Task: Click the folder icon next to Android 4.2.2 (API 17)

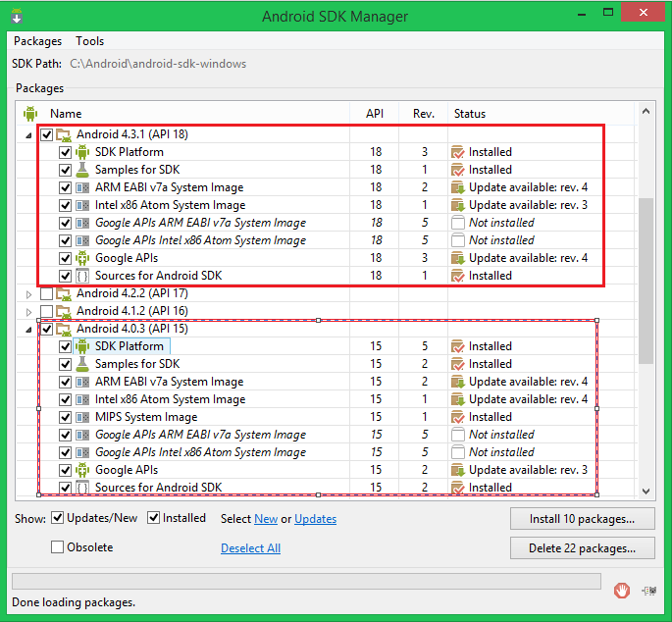Action: click(64, 293)
